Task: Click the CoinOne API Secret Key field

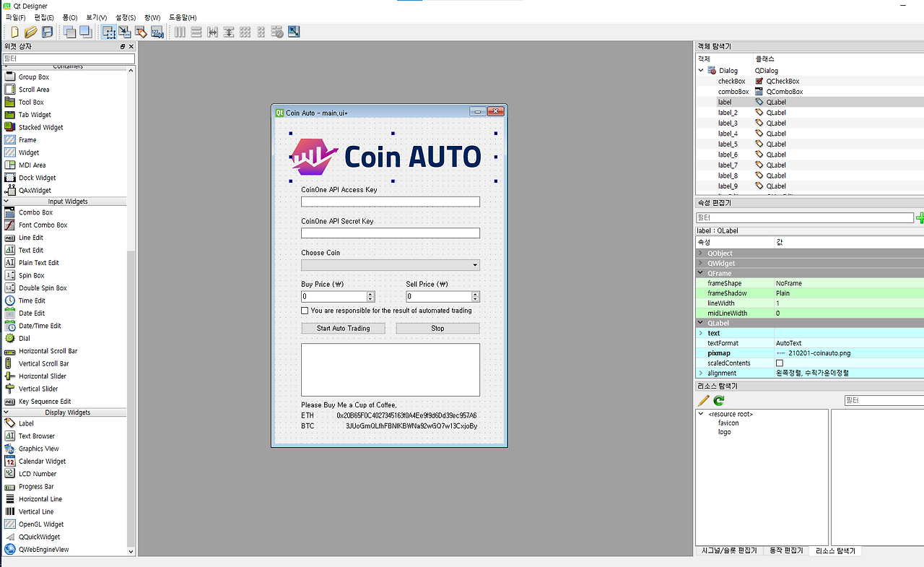Action: click(x=391, y=233)
